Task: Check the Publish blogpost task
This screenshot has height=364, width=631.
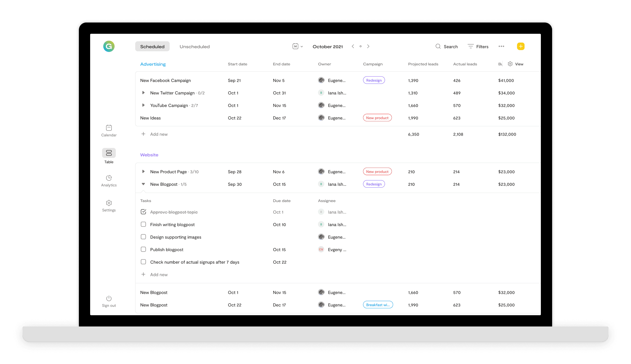Action: (x=143, y=249)
